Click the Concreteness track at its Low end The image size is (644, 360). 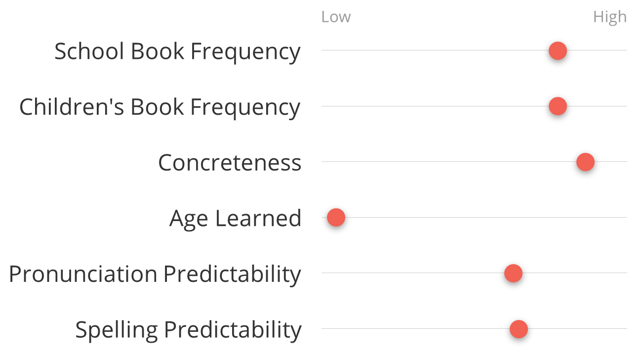324,162
